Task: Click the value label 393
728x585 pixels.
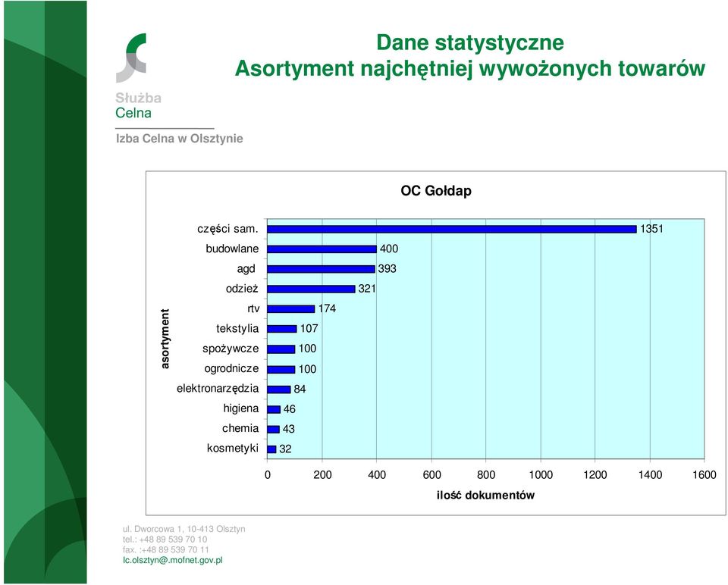Action: 387,268
